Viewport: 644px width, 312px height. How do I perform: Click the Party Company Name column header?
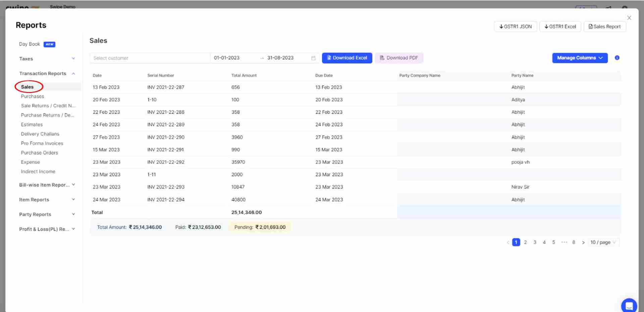coord(420,75)
